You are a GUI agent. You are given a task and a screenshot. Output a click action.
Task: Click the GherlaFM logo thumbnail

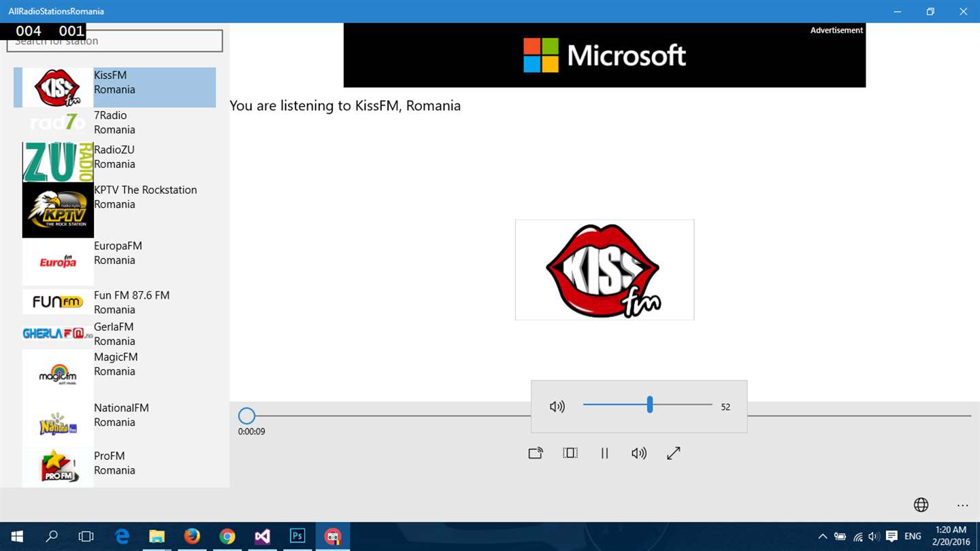[x=58, y=333]
